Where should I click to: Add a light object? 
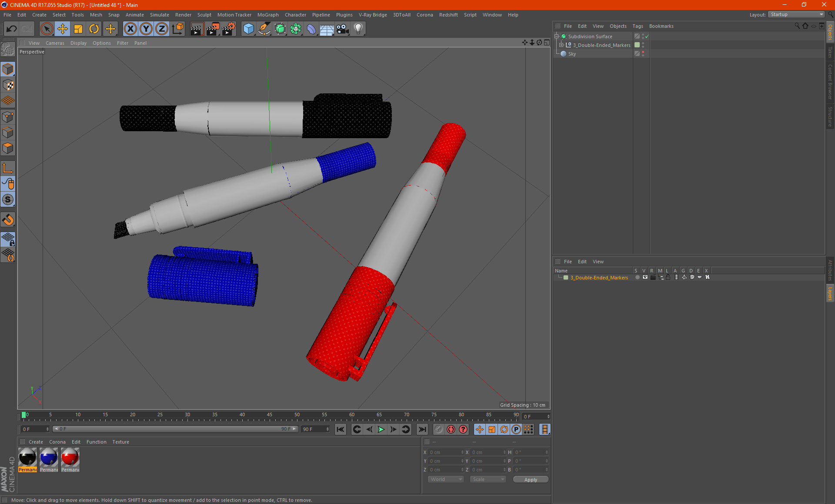click(x=358, y=29)
